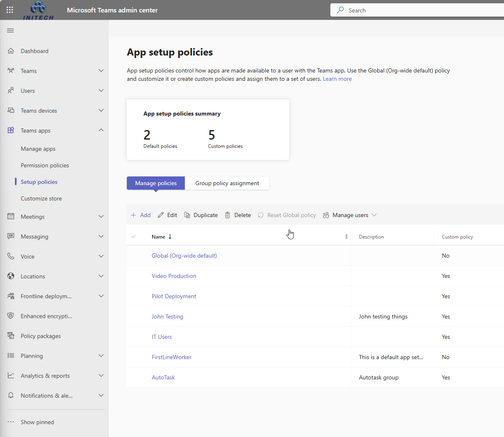
Task: Expand the Planning section chevron
Action: pyautogui.click(x=101, y=356)
